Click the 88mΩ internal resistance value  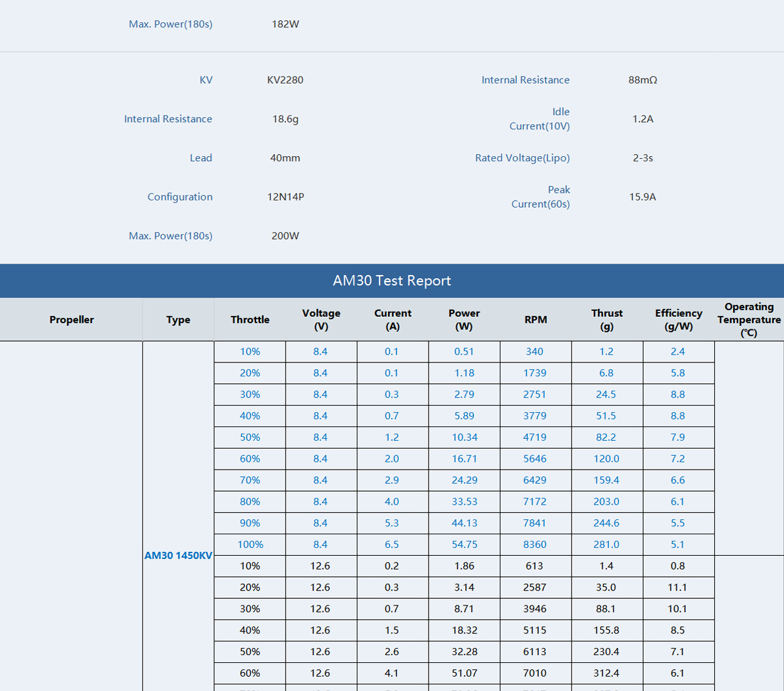643,80
